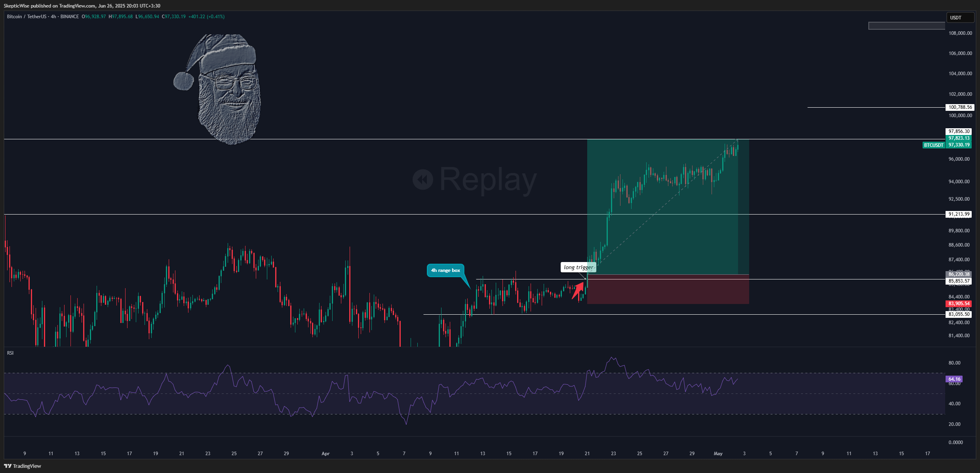Screen dimensions: 980x473
Task: Click the TradingView logo in the footer
Action: [23, 466]
